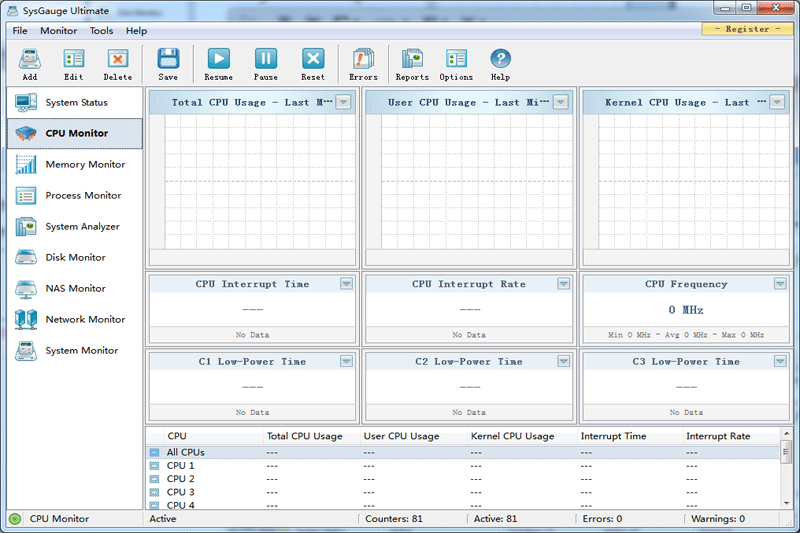Expand Total CPU Usage chart dropdown
Image resolution: width=800 pixels, height=533 pixels.
click(x=344, y=102)
